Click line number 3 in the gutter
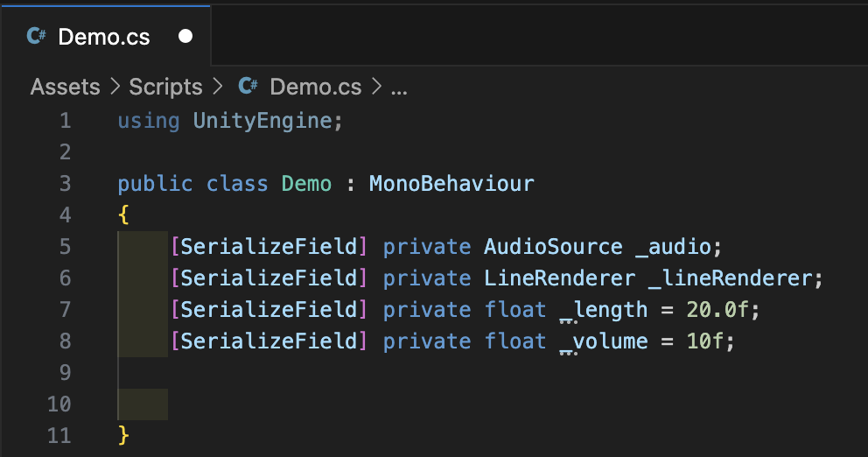The image size is (868, 457). 66,183
